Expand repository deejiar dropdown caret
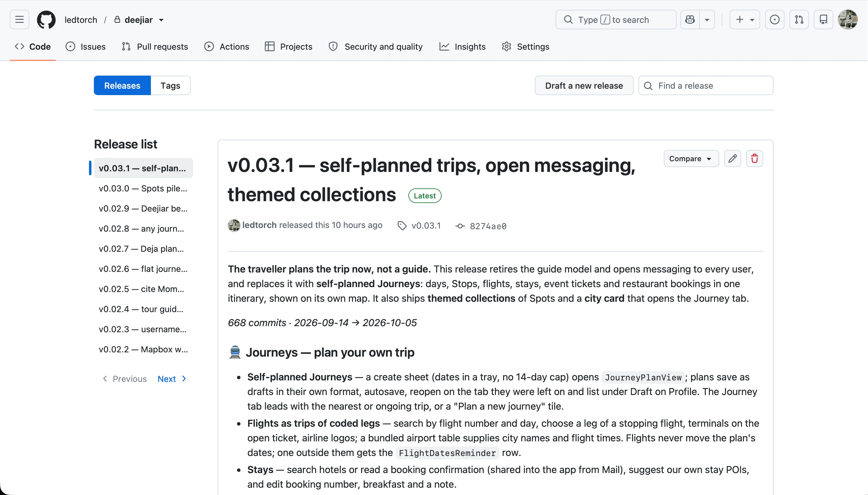868x495 pixels. click(x=162, y=20)
